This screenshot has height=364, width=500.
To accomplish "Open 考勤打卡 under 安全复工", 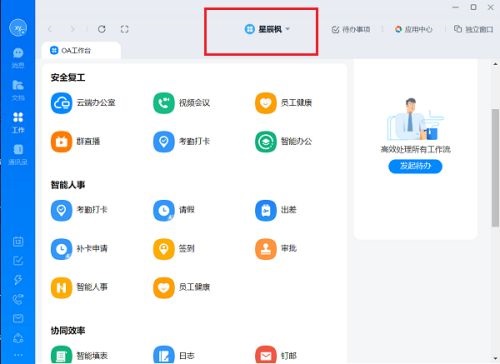I will (x=181, y=141).
